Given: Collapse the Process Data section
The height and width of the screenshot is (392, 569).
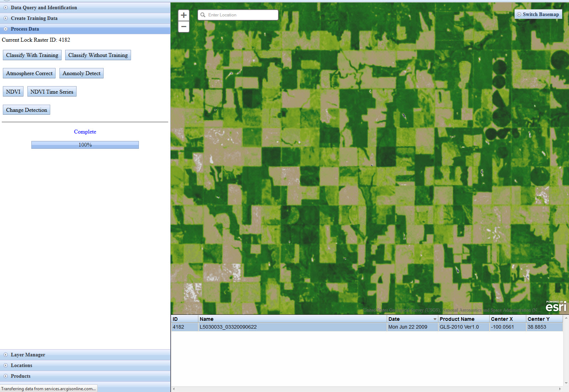Looking at the screenshot, I should coord(25,29).
